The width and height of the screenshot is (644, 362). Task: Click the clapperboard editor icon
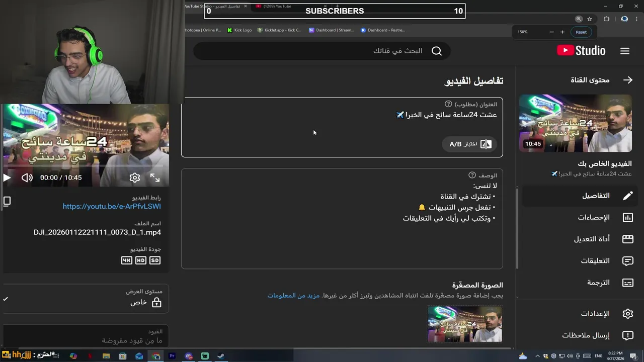(x=627, y=239)
